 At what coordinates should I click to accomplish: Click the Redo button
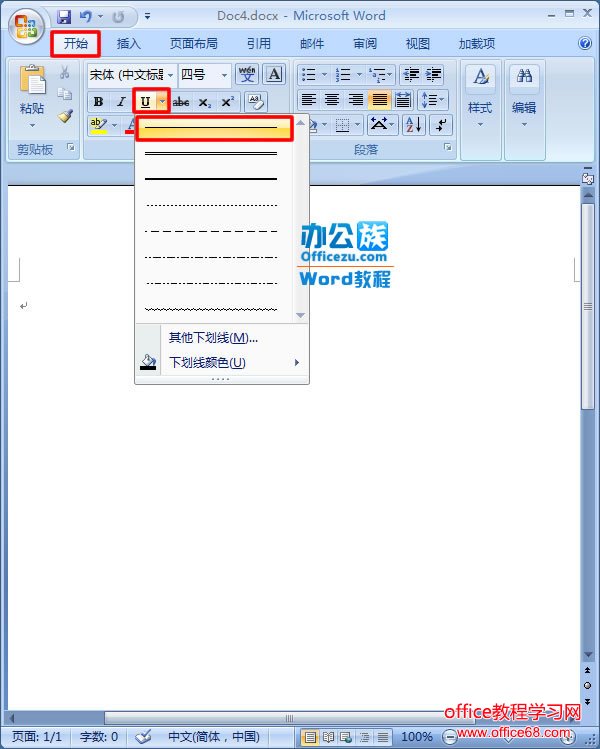[x=118, y=17]
